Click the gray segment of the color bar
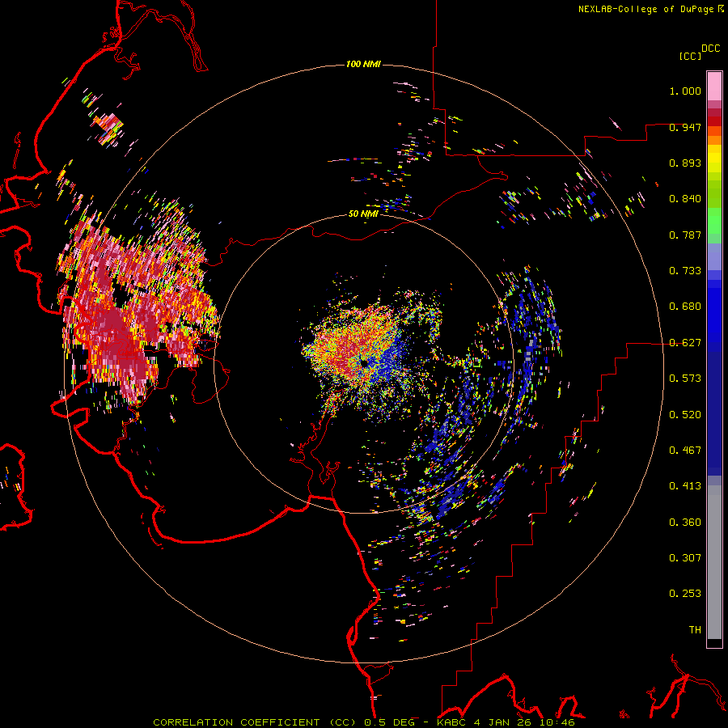 click(x=714, y=562)
